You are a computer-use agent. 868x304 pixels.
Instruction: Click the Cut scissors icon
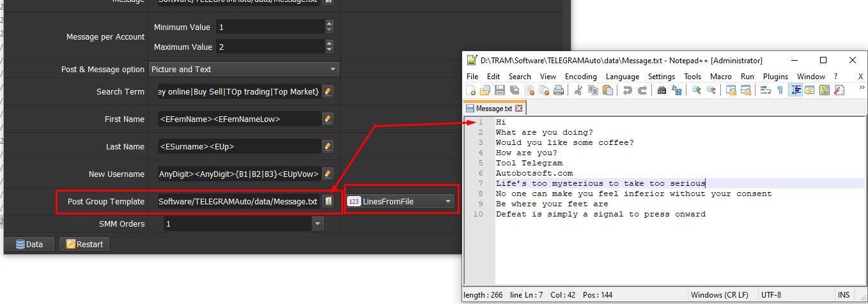[x=578, y=90]
